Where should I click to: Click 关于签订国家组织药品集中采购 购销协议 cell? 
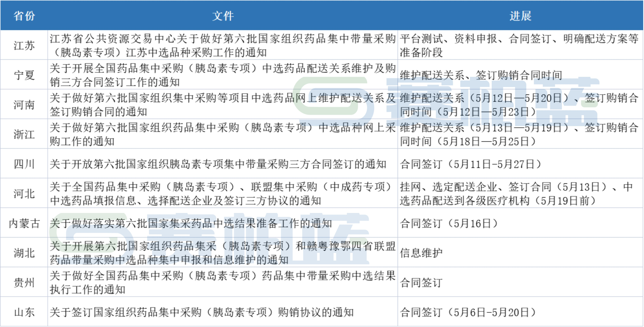point(223,311)
